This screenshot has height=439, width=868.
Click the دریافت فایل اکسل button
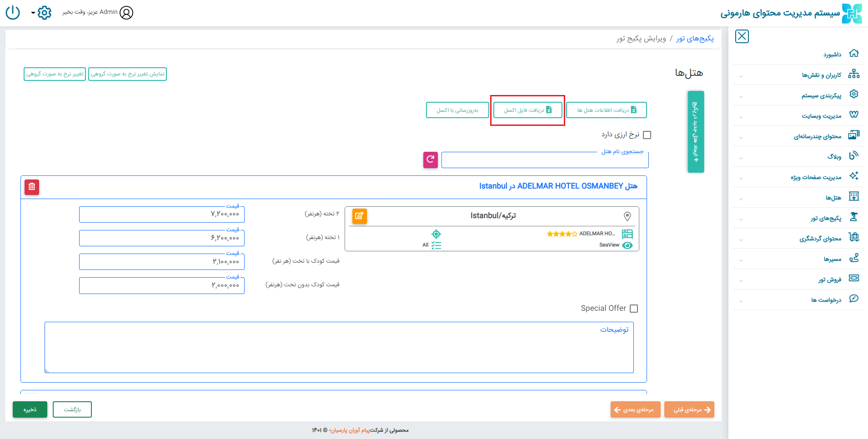pyautogui.click(x=527, y=110)
